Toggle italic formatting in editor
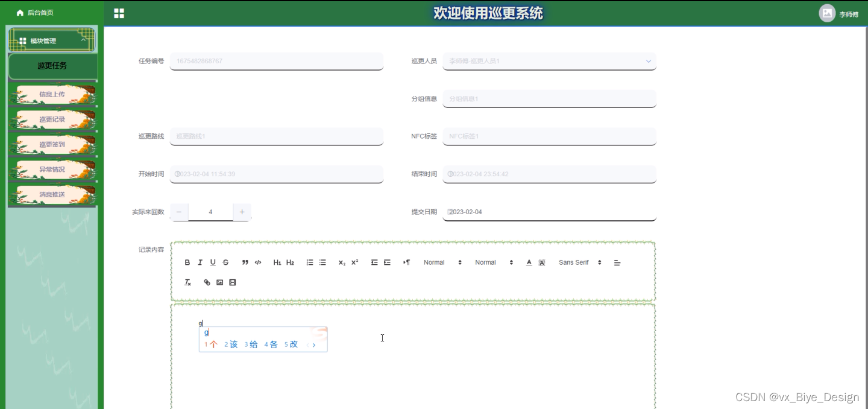 [x=200, y=262]
